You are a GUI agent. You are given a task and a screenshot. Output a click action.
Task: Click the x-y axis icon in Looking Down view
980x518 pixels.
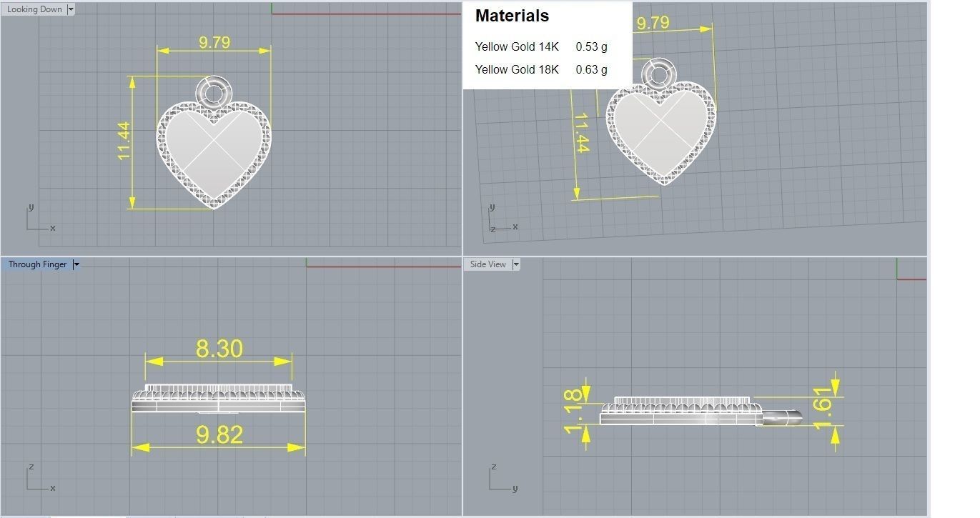point(39,218)
